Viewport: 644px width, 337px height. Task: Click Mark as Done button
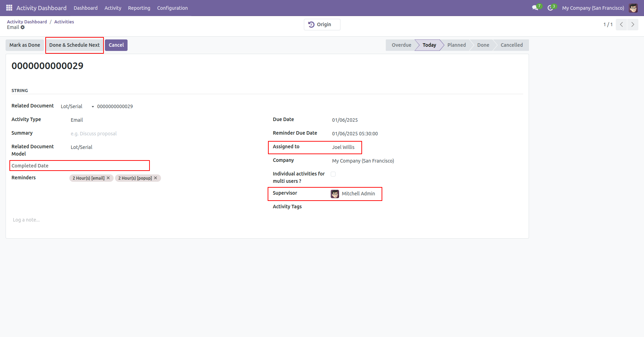pos(25,45)
